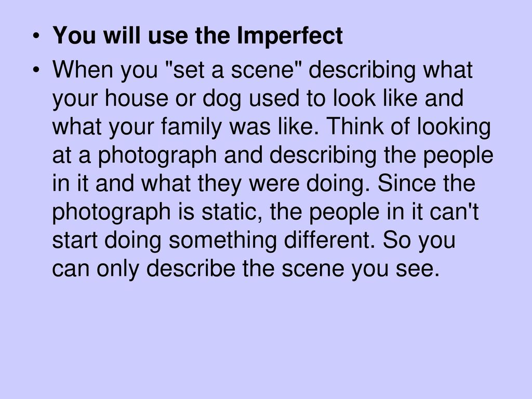Click the word "static,"
The image size is (532, 399).
232,212
